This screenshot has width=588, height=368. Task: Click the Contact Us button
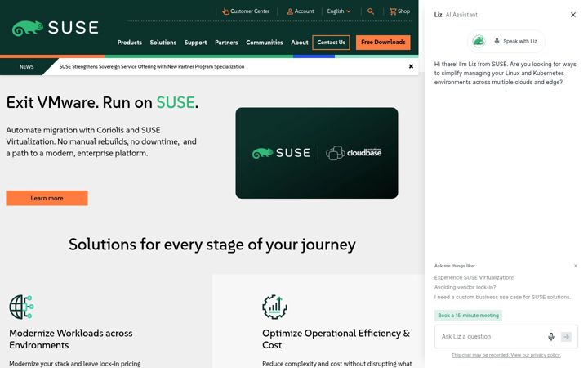click(331, 43)
